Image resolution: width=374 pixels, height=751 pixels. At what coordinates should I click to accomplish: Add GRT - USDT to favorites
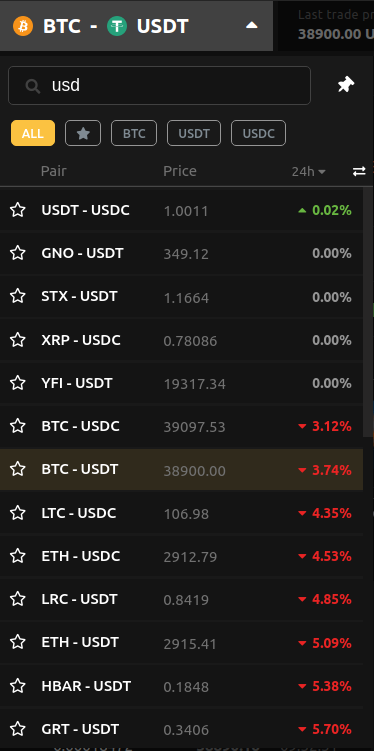(x=18, y=729)
